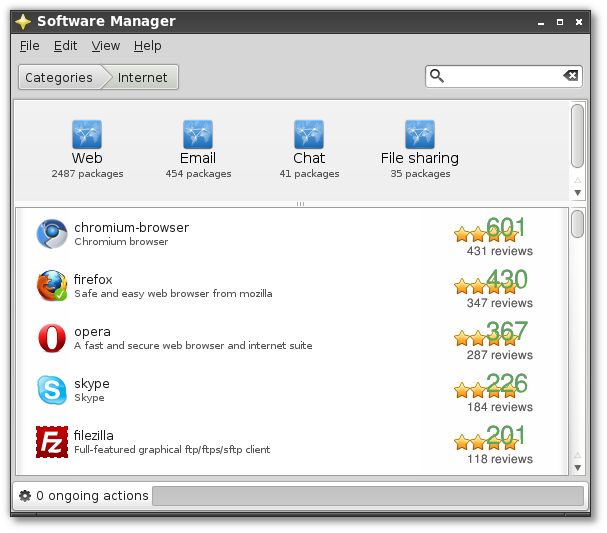607x533 pixels.
Task: Select the chromium-browser package name
Action: (132, 228)
